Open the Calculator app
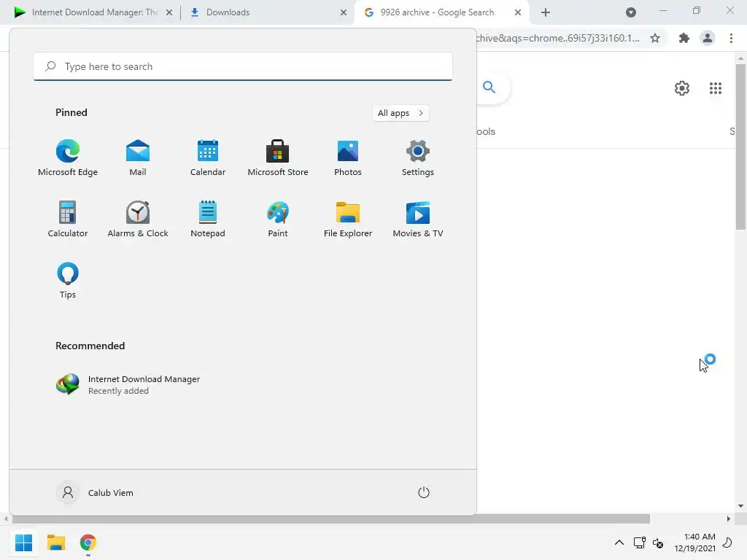 68,219
